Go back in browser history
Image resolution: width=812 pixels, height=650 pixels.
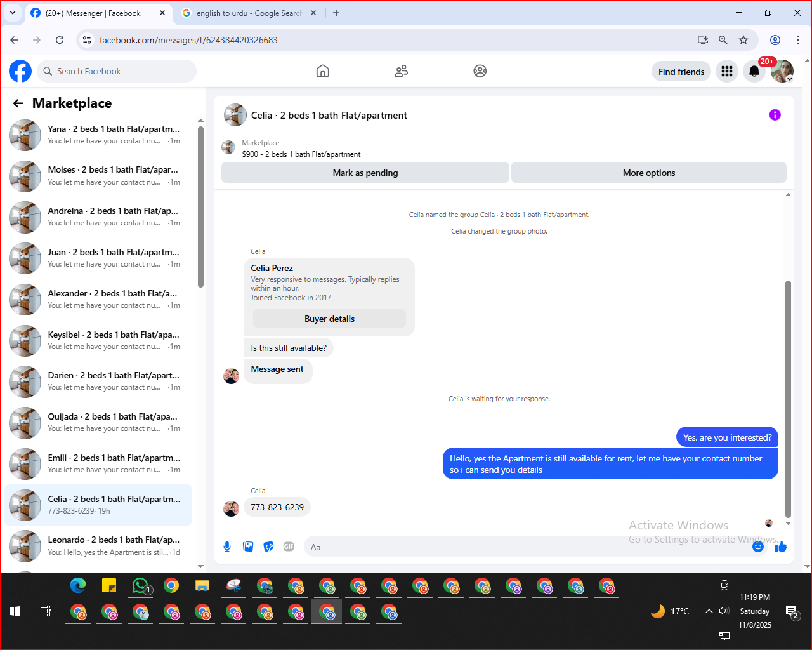[14, 40]
